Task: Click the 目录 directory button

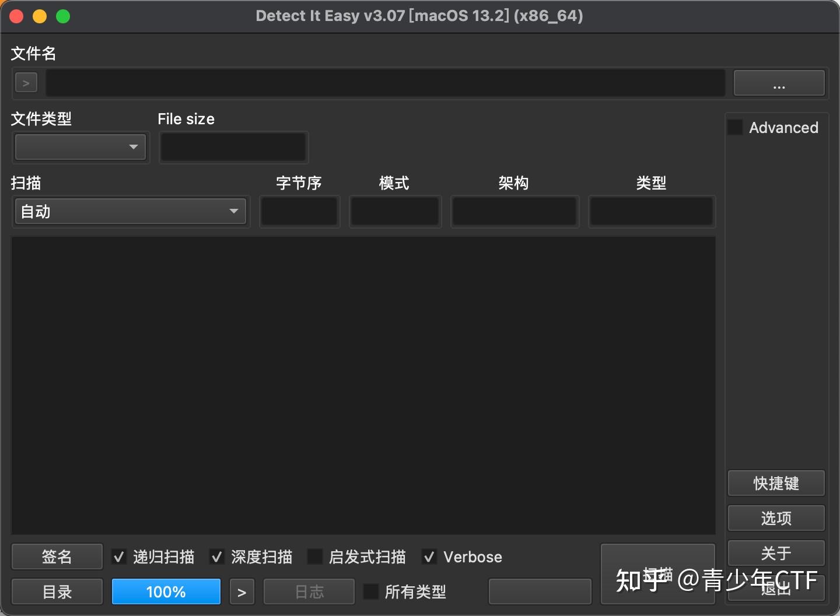Action: click(57, 591)
